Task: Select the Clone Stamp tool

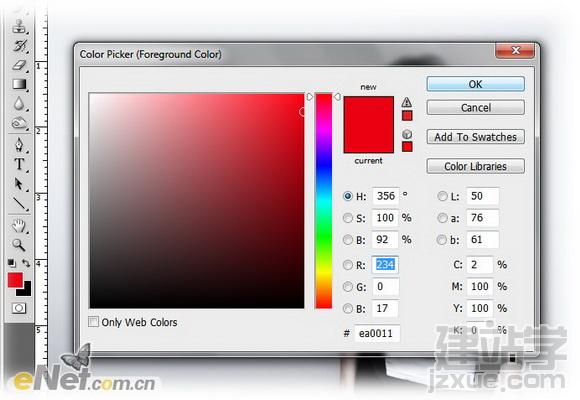Action: (x=19, y=26)
